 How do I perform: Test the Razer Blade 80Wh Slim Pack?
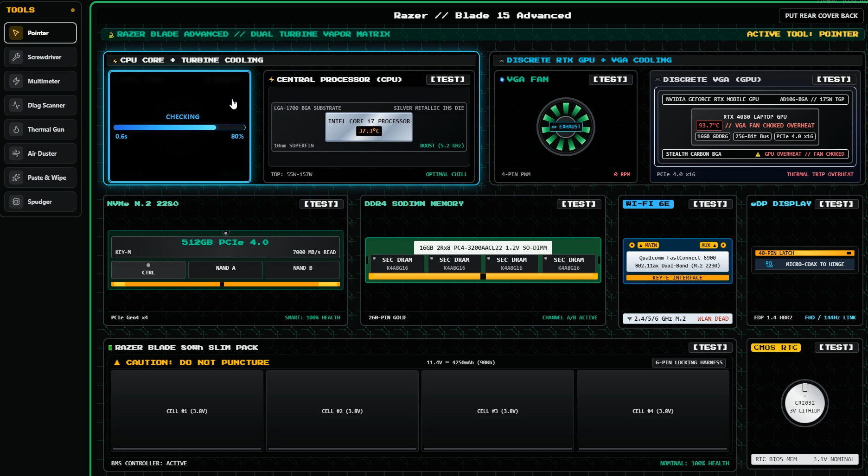(710, 347)
